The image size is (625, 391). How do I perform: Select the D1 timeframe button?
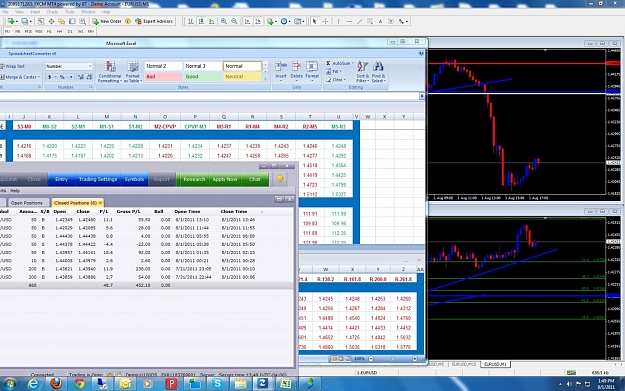pos(70,31)
